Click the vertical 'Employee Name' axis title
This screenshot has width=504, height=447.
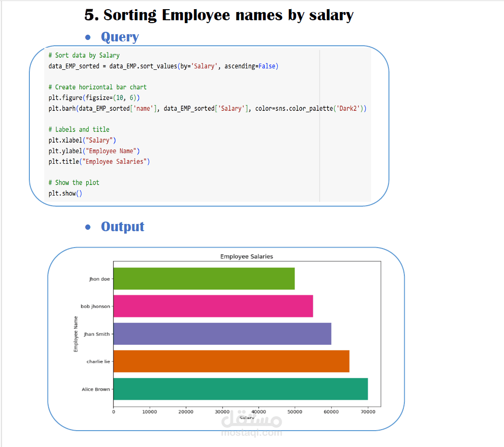coord(76,334)
